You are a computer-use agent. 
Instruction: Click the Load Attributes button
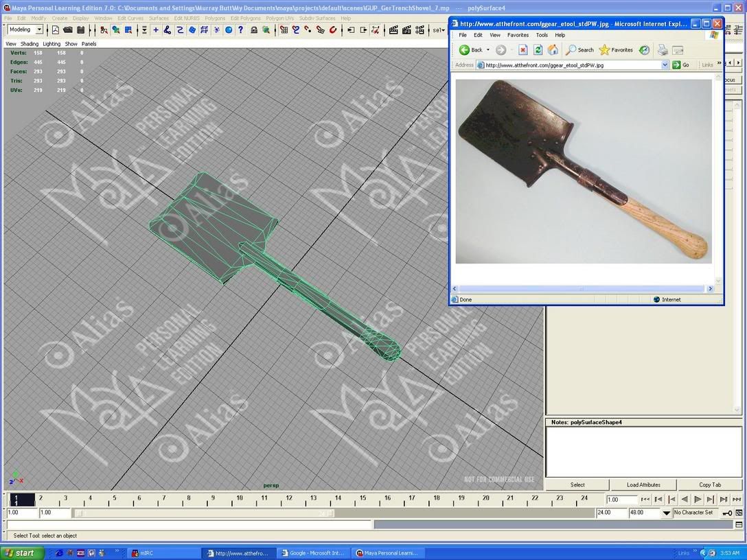(643, 485)
